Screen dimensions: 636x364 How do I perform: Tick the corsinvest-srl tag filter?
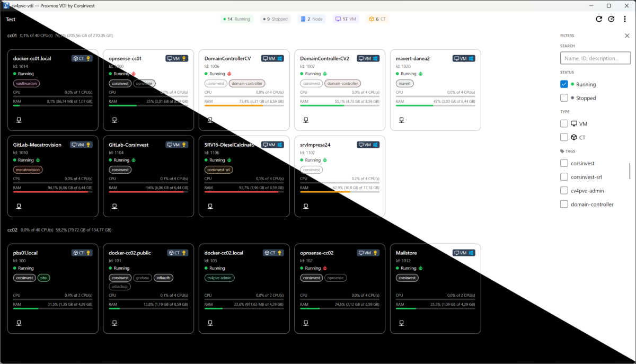pos(564,177)
